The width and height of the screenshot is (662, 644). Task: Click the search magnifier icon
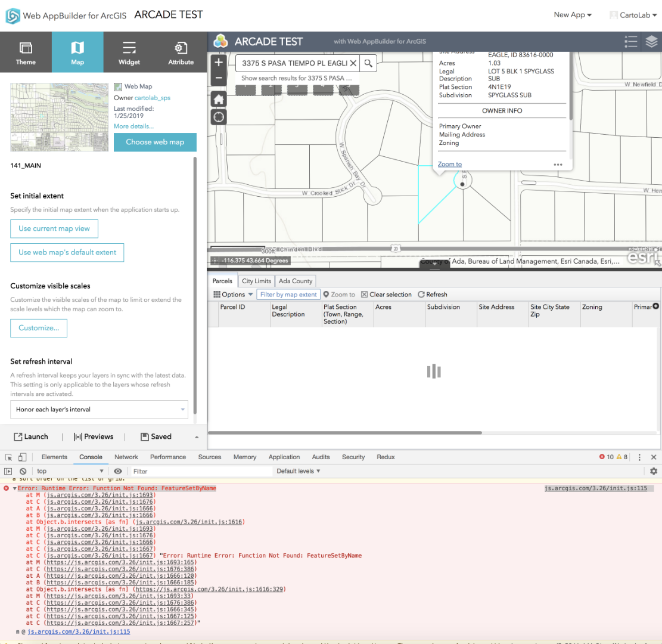(368, 63)
